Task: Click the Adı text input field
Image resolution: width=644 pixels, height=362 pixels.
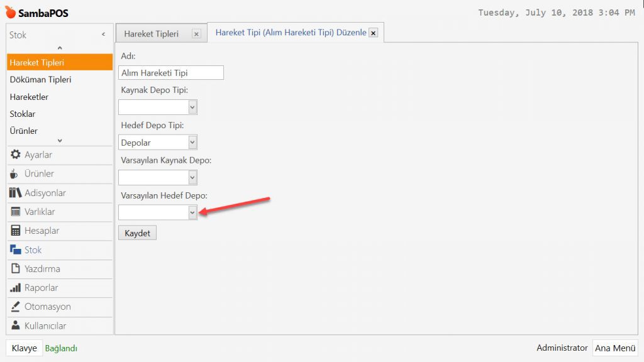Action: click(171, 73)
